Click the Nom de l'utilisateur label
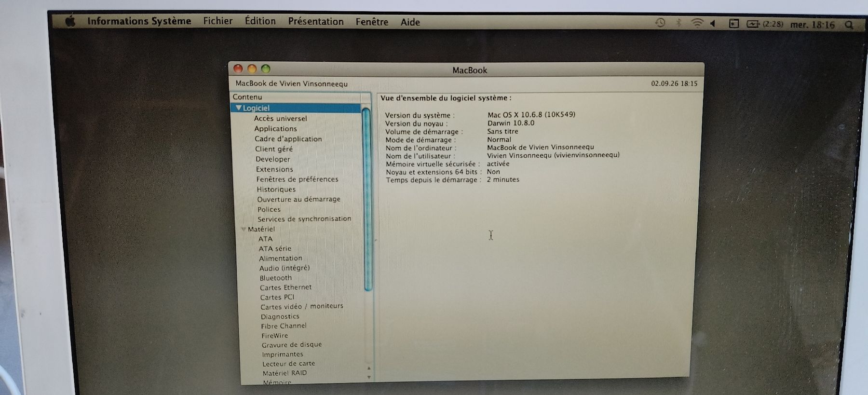Viewport: 868px width, 395px height. coord(420,156)
